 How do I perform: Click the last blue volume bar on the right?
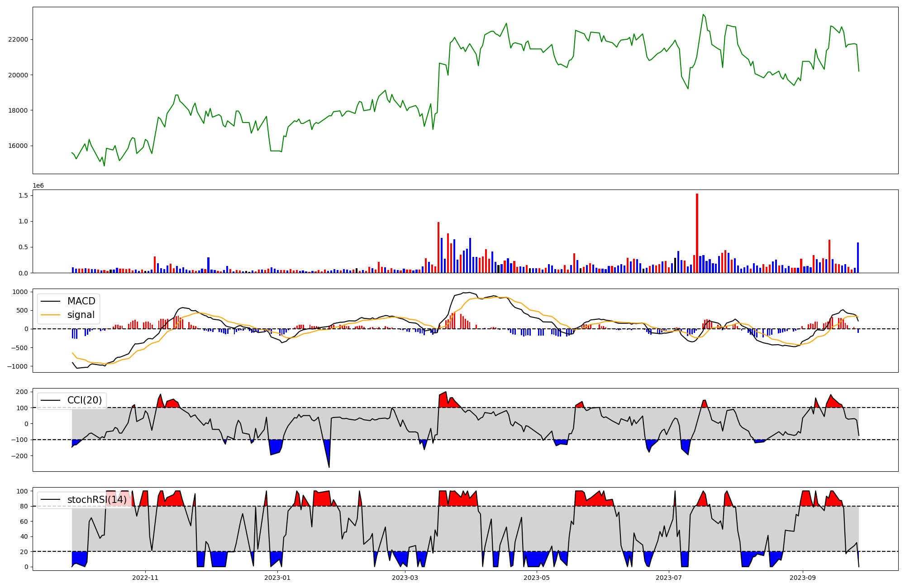(857, 258)
